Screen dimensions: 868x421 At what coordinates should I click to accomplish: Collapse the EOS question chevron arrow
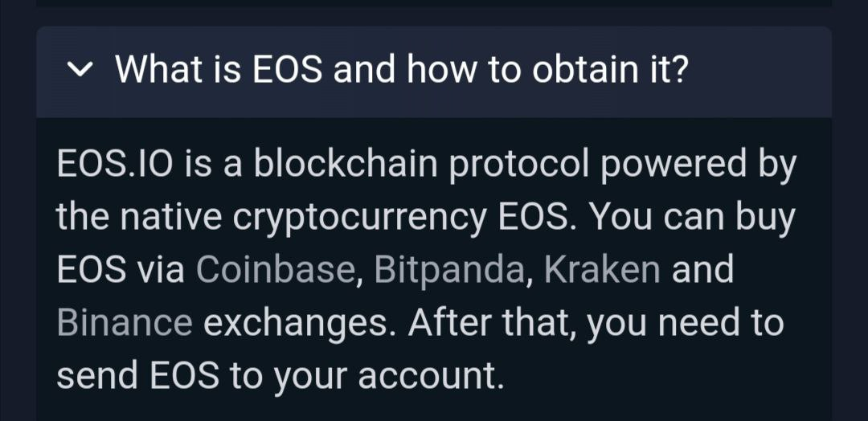click(x=80, y=71)
